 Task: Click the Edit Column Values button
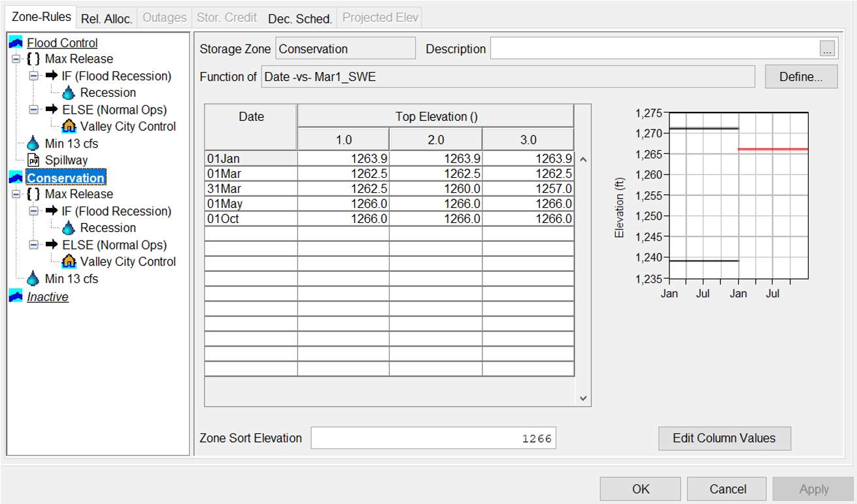pyautogui.click(x=724, y=438)
